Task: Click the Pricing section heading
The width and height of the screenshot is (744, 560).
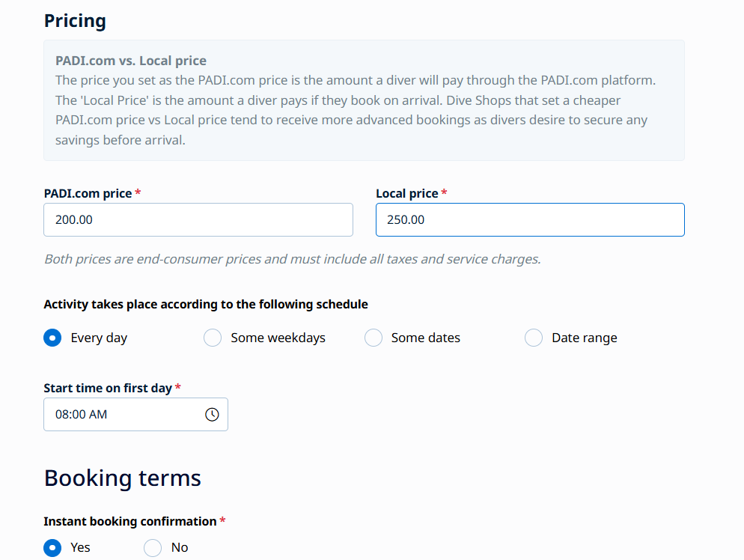Action: [x=75, y=21]
